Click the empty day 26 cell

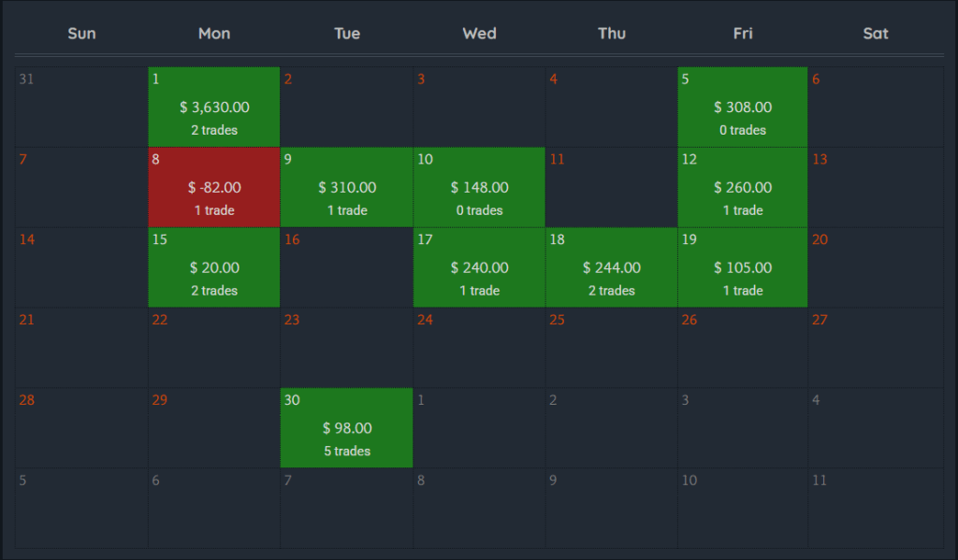pyautogui.click(x=743, y=348)
